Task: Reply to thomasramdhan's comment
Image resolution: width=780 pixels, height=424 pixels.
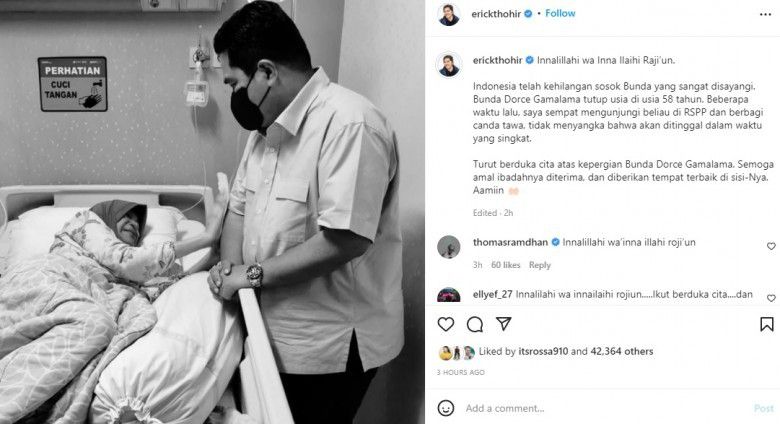Action: (x=540, y=265)
